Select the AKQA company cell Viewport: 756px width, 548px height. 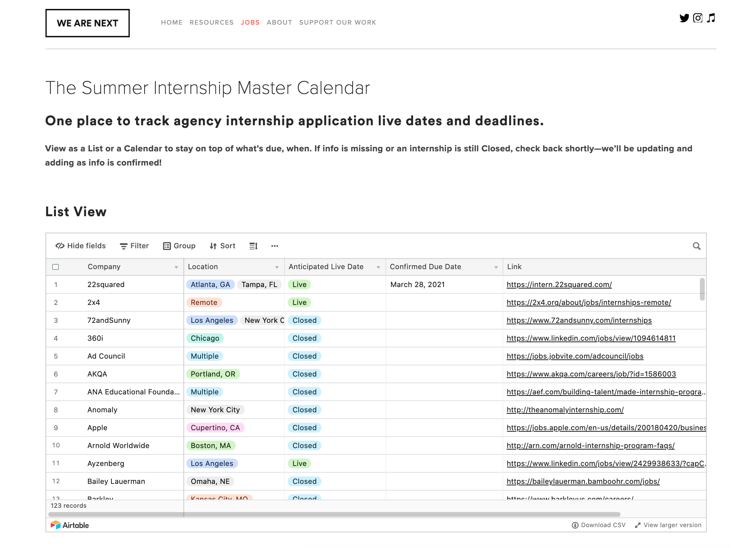133,374
